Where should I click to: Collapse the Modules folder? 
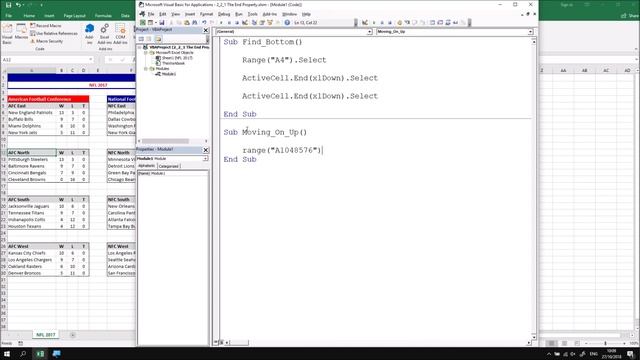coord(146,69)
